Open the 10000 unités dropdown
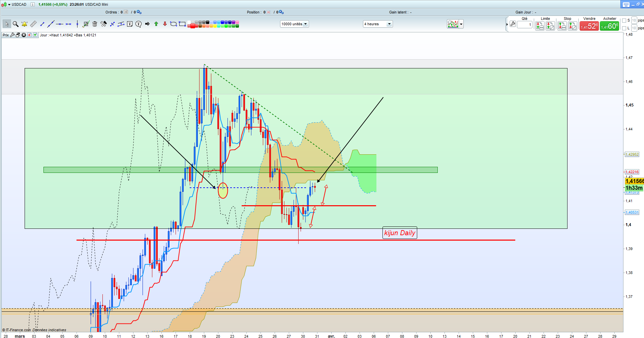This screenshot has height=338, width=644. pyautogui.click(x=294, y=24)
